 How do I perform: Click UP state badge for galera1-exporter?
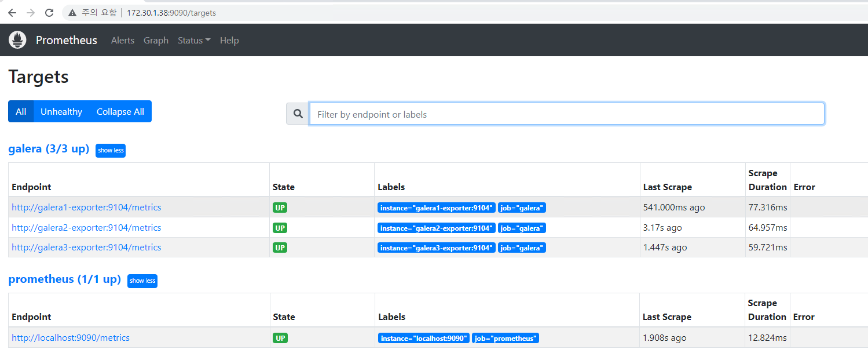click(280, 208)
